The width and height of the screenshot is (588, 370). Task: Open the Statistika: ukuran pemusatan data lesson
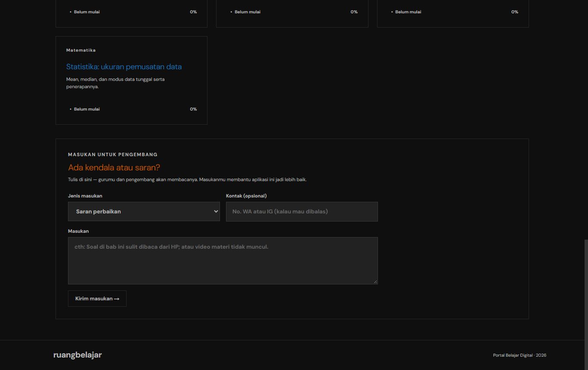[124, 67]
